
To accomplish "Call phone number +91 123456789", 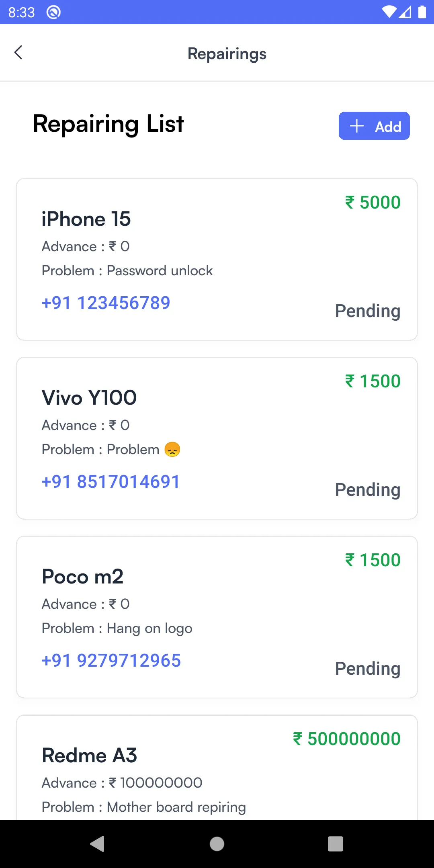I will (106, 303).
